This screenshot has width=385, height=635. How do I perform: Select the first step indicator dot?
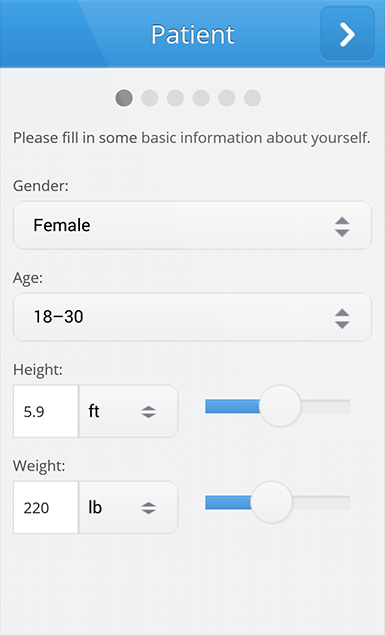(124, 98)
